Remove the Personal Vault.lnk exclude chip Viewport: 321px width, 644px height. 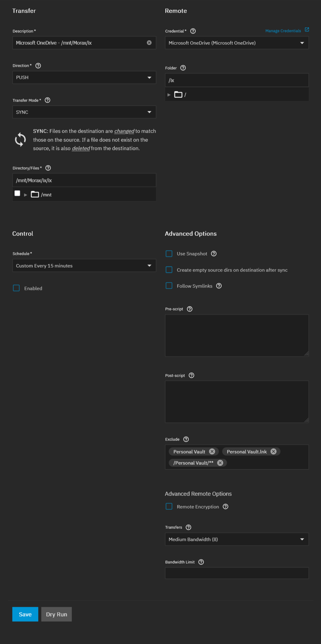tap(274, 451)
